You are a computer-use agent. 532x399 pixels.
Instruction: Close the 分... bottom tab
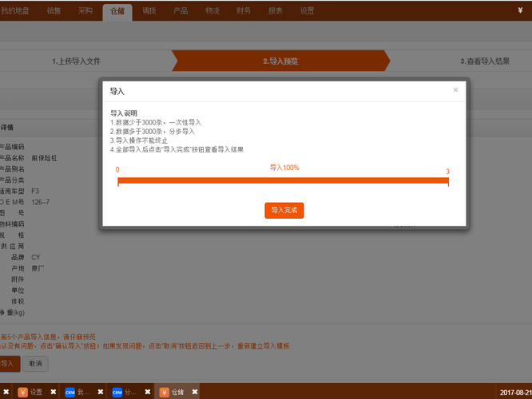[x=148, y=392]
